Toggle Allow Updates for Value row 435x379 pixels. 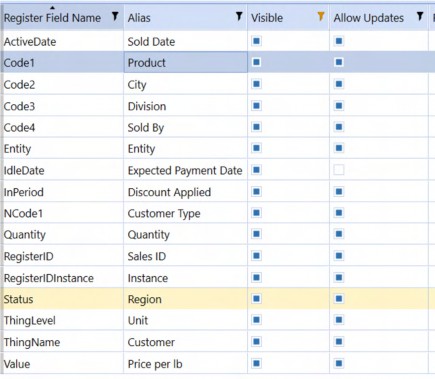pos(339,364)
